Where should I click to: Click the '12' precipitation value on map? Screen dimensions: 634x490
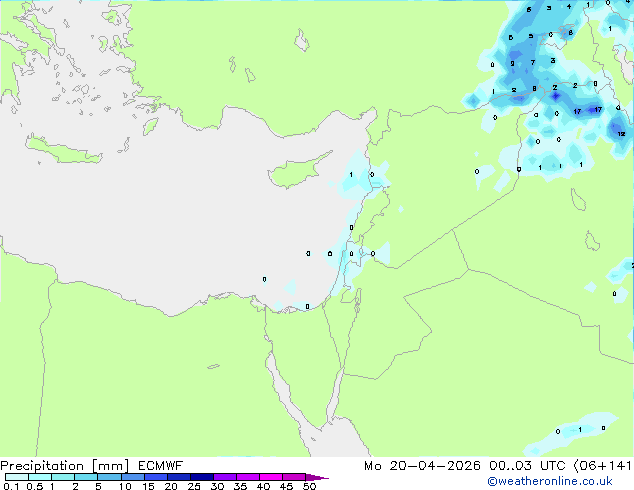point(621,134)
